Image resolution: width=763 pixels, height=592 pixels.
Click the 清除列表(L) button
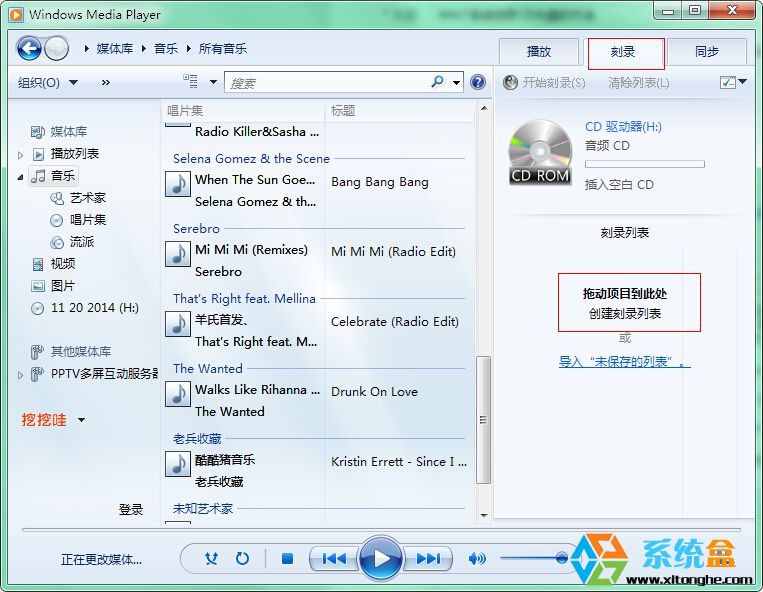[x=638, y=82]
